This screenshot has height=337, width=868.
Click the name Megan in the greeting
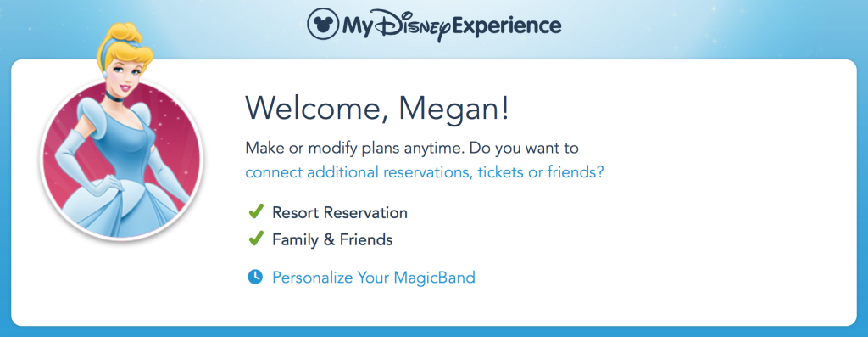point(449,109)
